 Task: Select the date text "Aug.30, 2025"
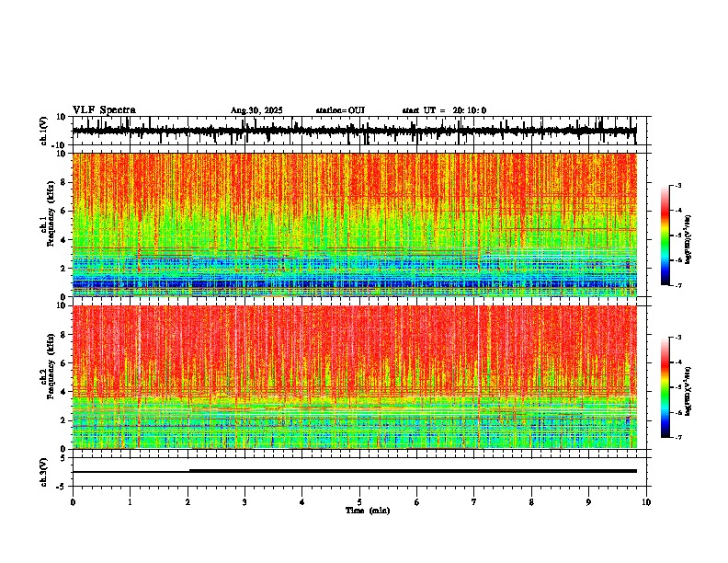click(x=256, y=110)
